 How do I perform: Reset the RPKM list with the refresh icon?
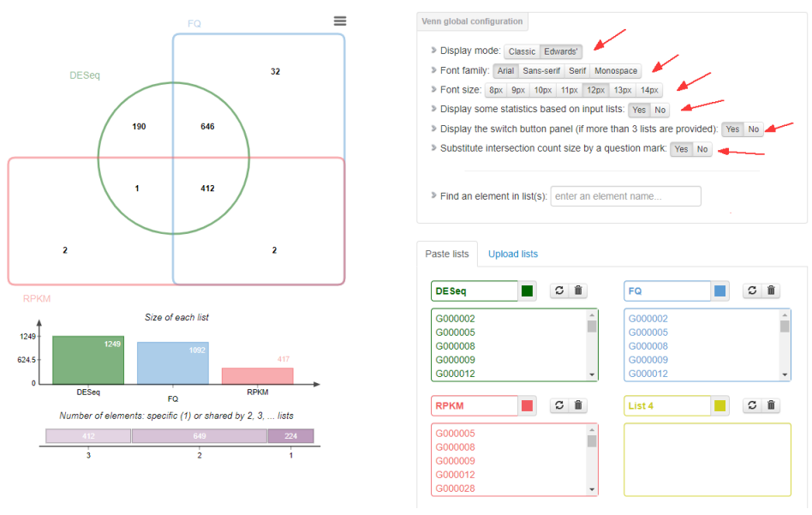(558, 405)
